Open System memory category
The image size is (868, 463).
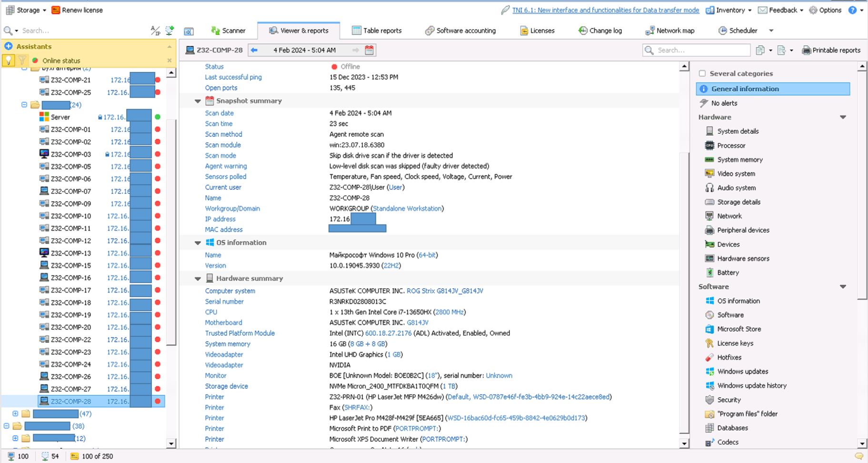click(x=734, y=160)
